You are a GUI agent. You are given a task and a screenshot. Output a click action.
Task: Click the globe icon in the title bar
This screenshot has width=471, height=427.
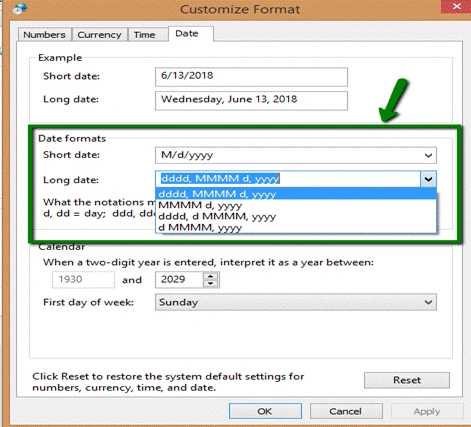20,9
